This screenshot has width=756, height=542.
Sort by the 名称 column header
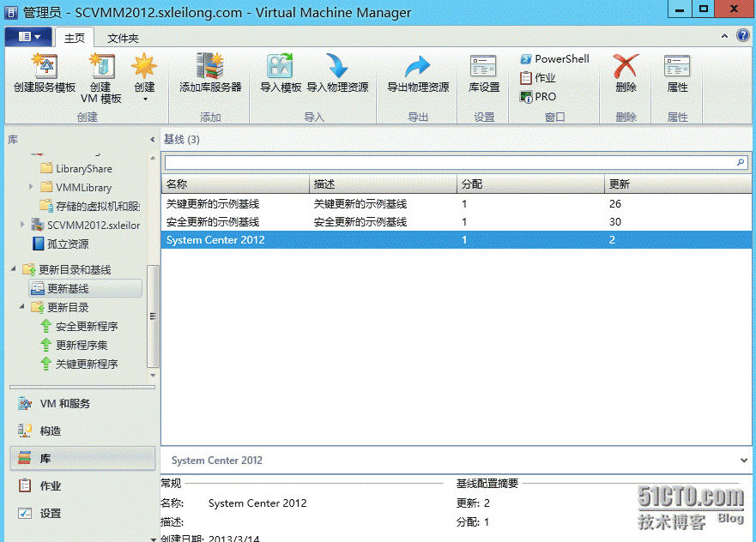pyautogui.click(x=235, y=184)
